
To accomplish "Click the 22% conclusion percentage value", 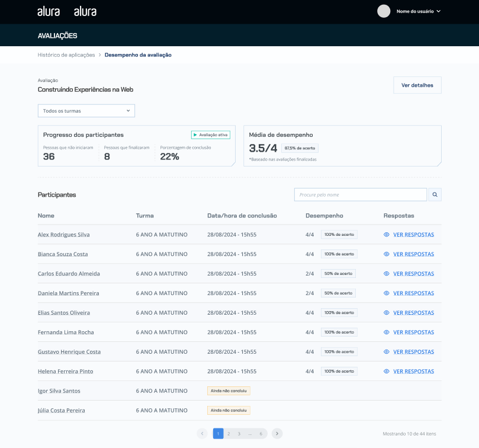I will pos(169,156).
